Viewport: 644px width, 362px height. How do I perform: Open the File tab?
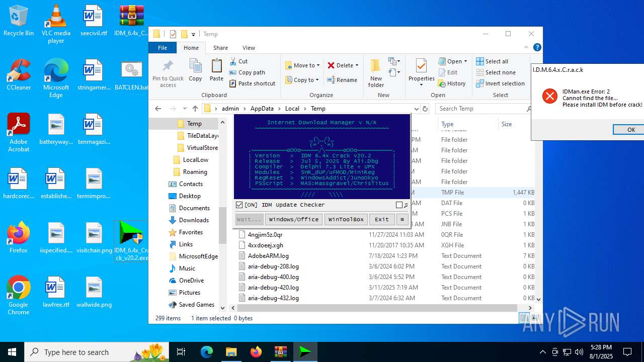click(163, 48)
